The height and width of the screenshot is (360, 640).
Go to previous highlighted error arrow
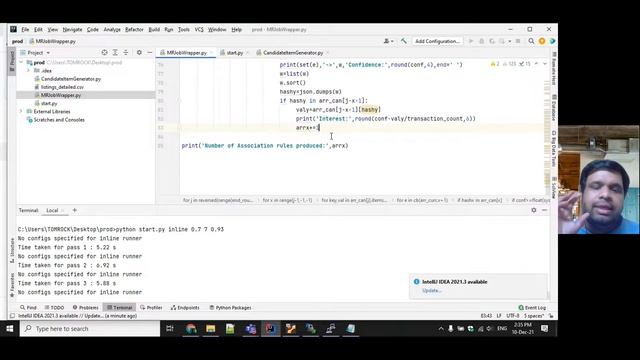click(x=536, y=64)
